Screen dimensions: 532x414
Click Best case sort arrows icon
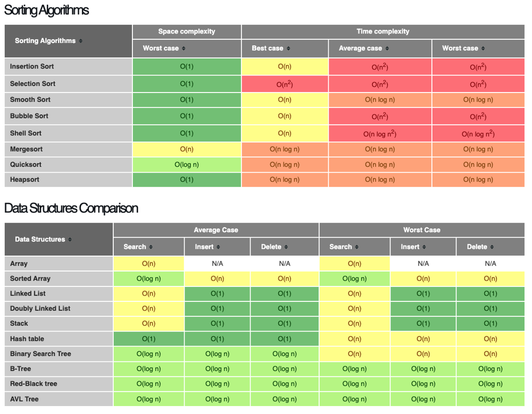pos(288,48)
